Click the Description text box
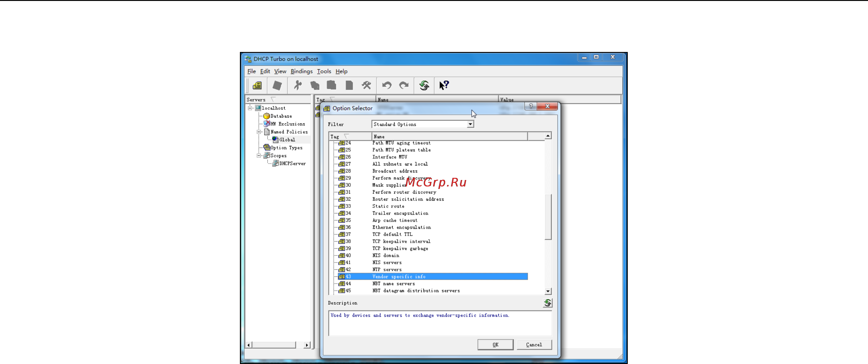The width and height of the screenshot is (868, 364). click(x=440, y=323)
